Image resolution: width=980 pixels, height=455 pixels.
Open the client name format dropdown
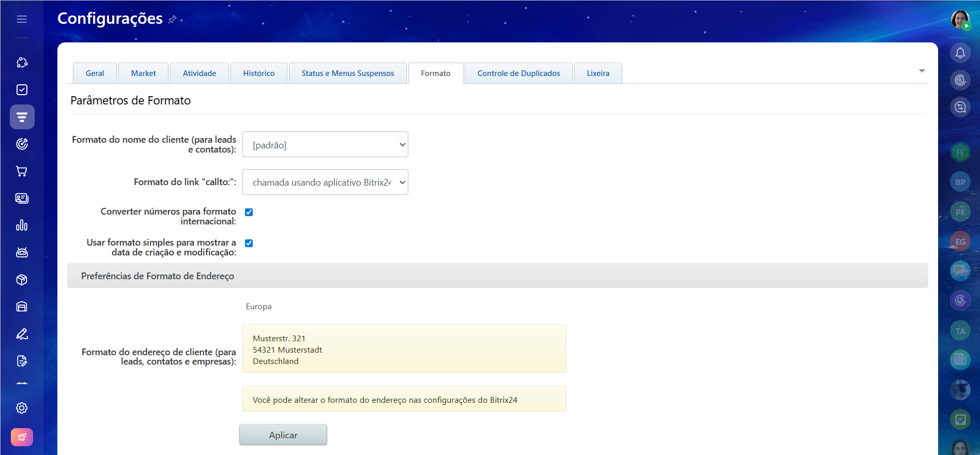(x=325, y=145)
